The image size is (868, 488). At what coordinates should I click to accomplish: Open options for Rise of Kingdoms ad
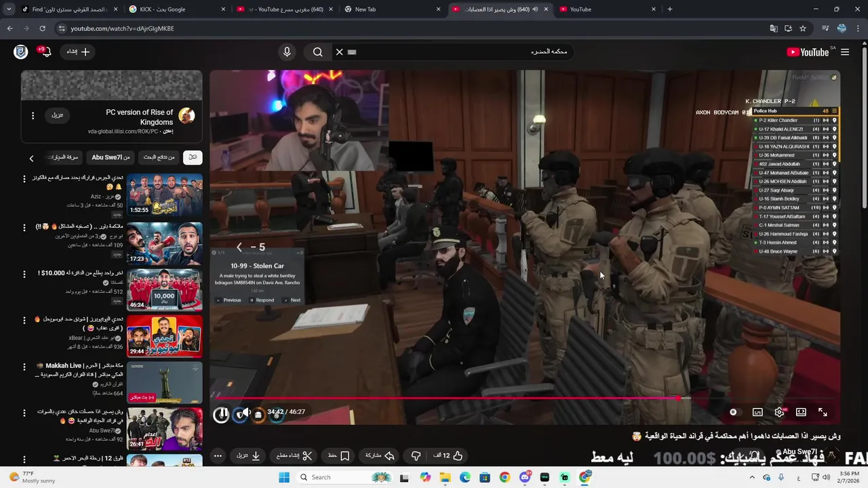tap(33, 116)
